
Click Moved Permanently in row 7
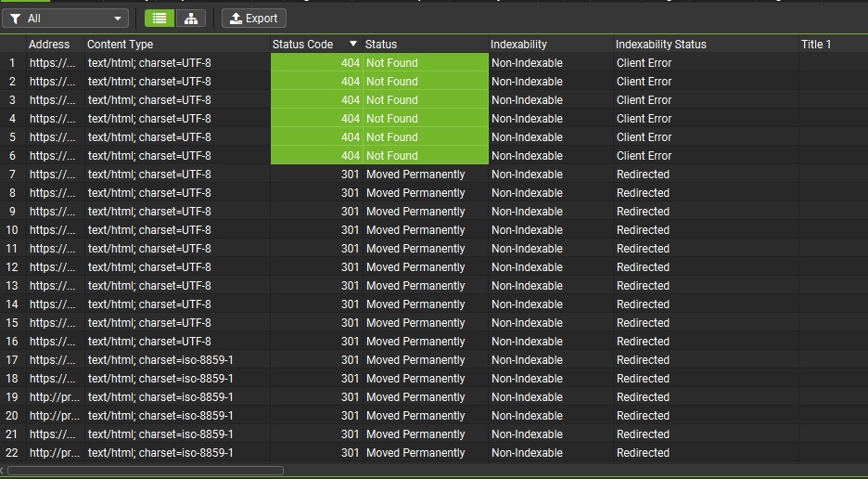415,175
